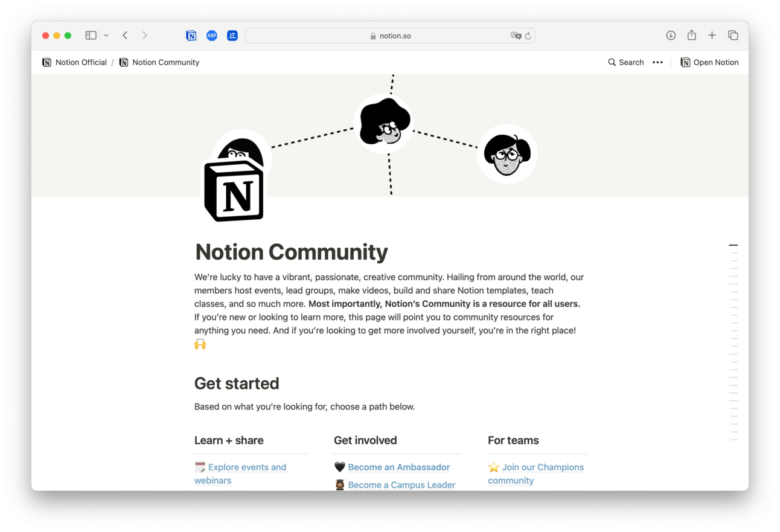The width and height of the screenshot is (780, 532).
Task: Open Notion Official breadcrumb
Action: coord(74,62)
